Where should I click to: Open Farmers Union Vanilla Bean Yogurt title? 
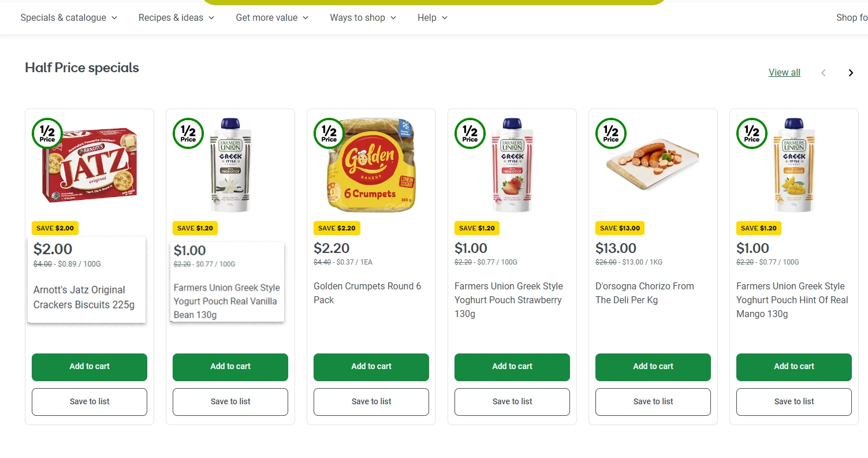click(227, 301)
